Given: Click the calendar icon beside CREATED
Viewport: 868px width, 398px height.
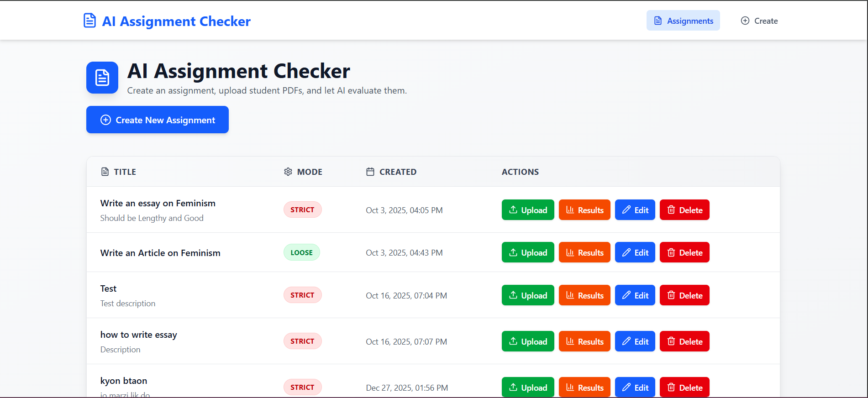Looking at the screenshot, I should point(370,172).
